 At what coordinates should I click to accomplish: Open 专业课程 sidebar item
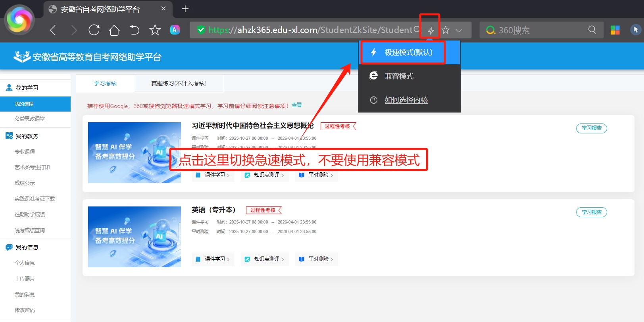tap(25, 152)
